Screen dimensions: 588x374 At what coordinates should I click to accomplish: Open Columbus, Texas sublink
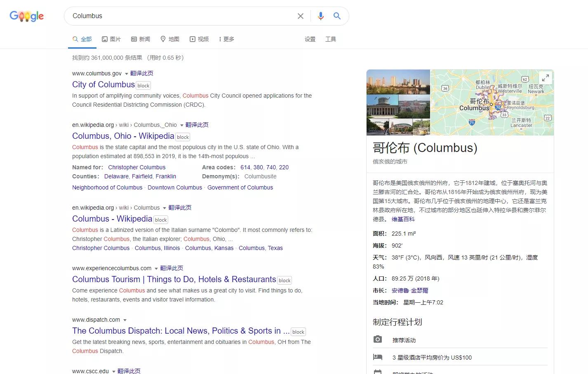click(261, 248)
